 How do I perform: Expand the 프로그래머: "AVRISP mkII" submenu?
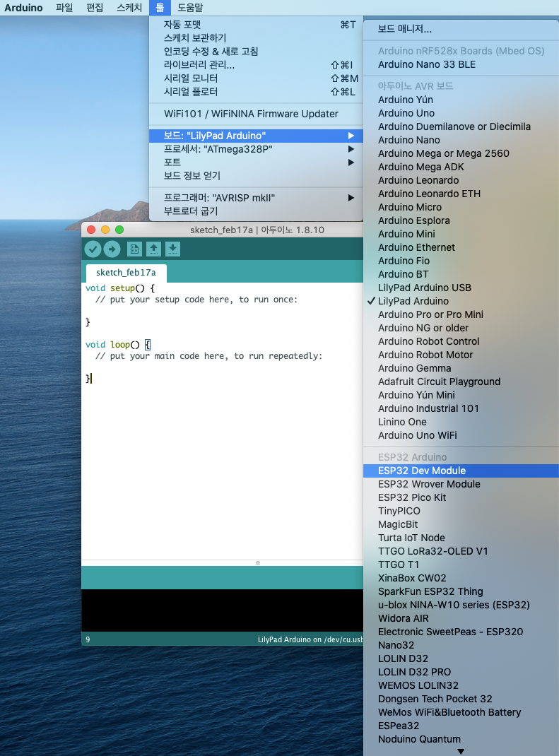tap(256, 198)
